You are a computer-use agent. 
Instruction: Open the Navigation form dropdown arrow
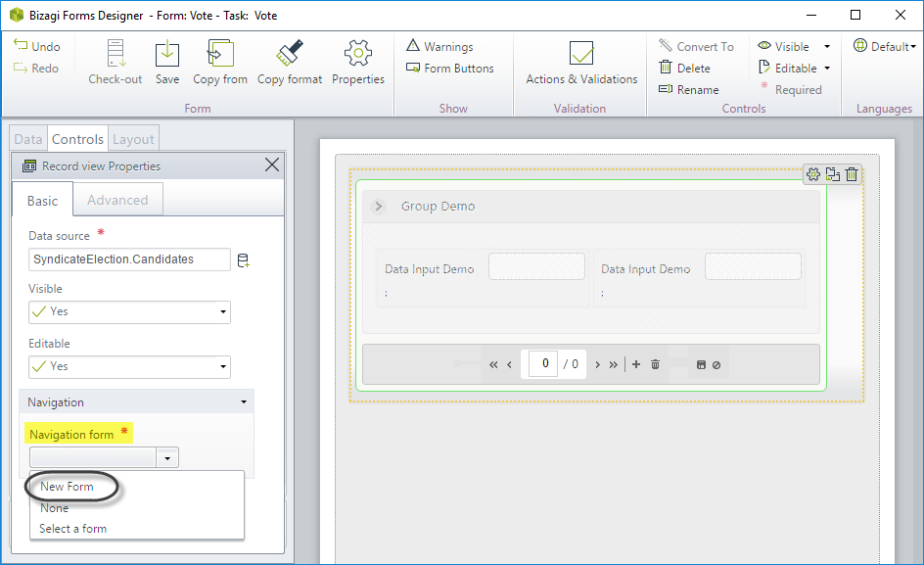coord(167,457)
